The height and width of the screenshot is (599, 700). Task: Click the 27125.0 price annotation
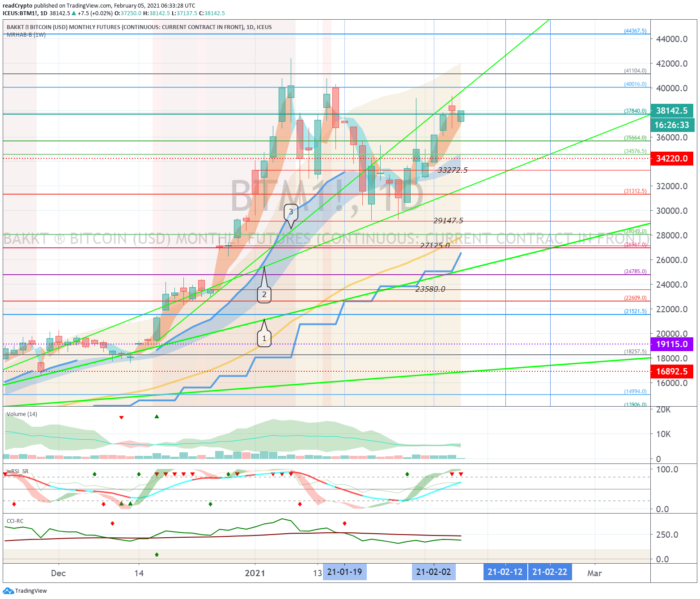[435, 245]
